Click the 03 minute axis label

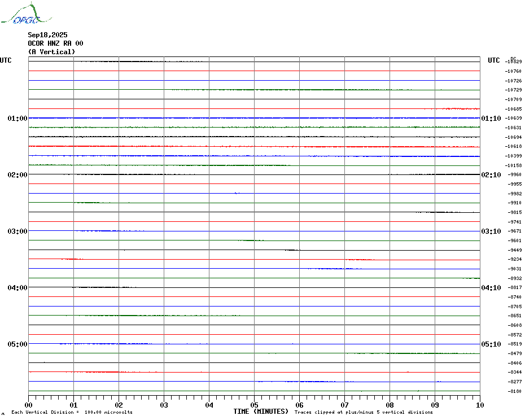pos(164,405)
